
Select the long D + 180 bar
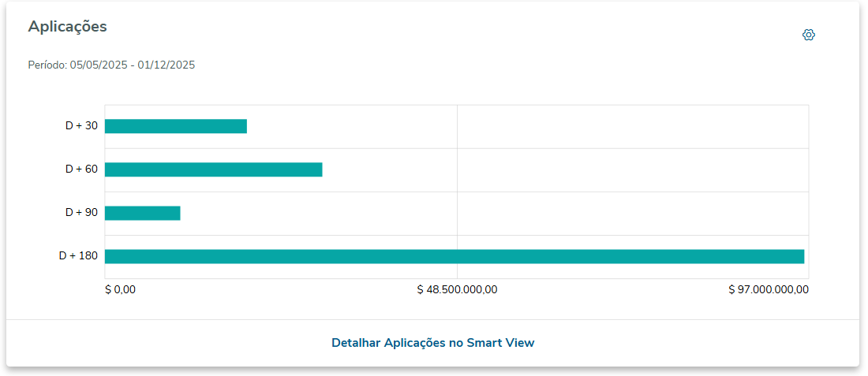(x=454, y=256)
